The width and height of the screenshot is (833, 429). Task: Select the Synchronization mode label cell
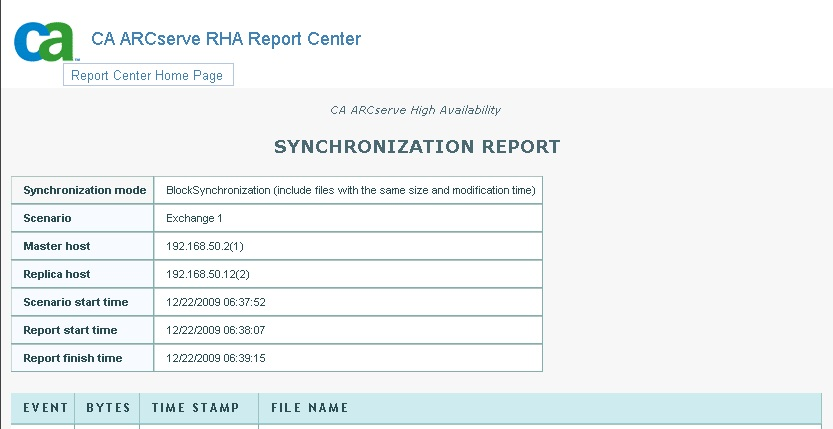coord(85,190)
